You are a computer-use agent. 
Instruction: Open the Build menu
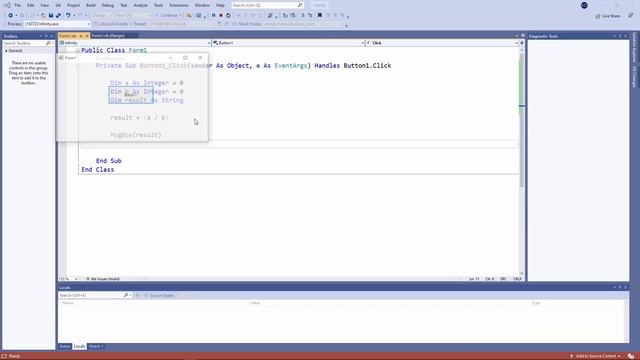(x=91, y=5)
